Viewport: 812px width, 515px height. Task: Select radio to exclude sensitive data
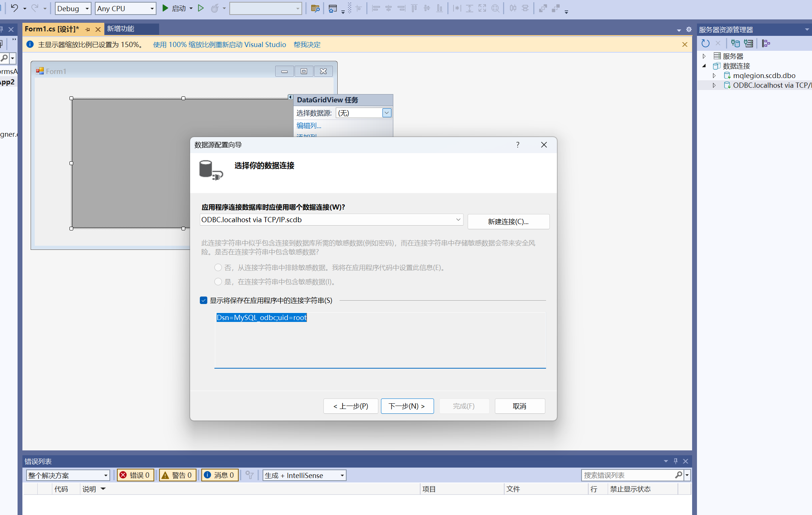[x=218, y=267]
